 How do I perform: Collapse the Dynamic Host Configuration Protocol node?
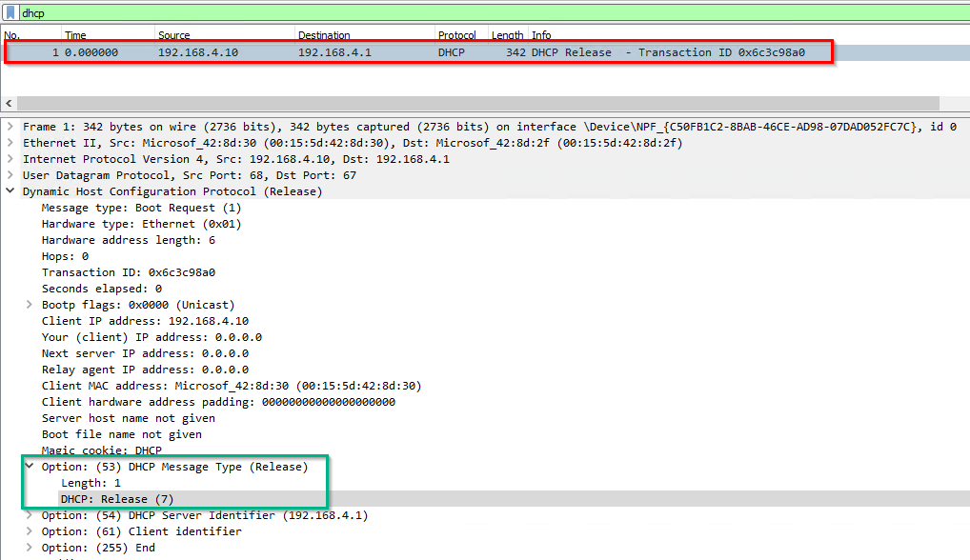click(x=10, y=191)
